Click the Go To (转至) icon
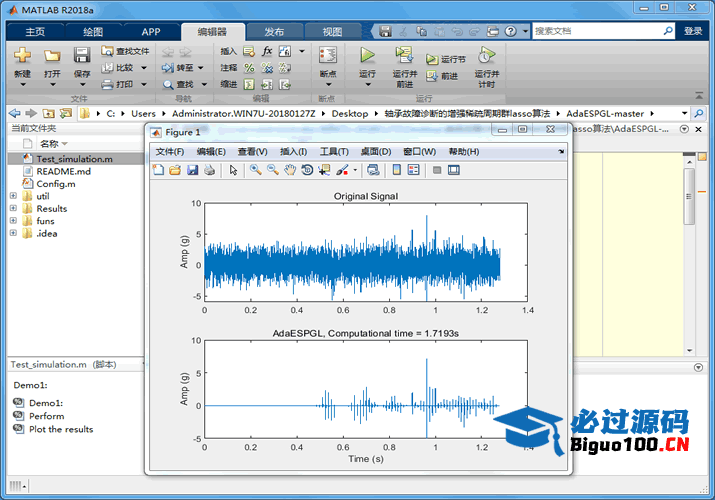Viewport: 715px width, 500px height. click(x=167, y=68)
